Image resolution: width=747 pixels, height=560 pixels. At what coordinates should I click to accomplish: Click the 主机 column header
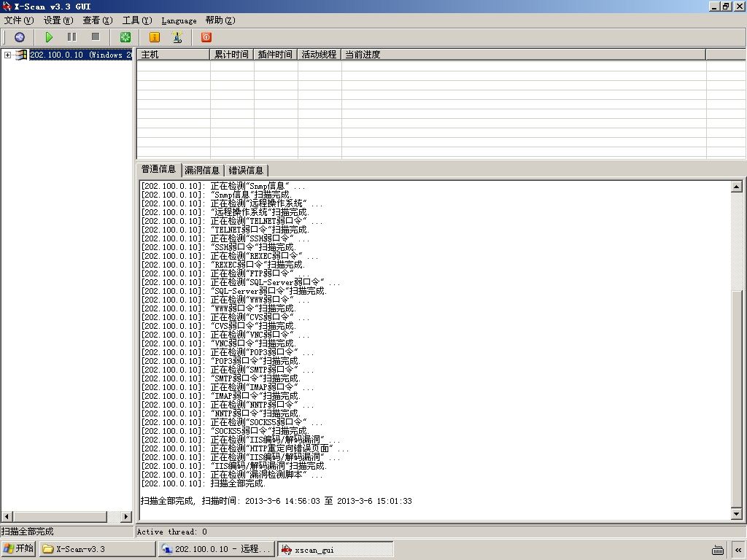(x=174, y=54)
